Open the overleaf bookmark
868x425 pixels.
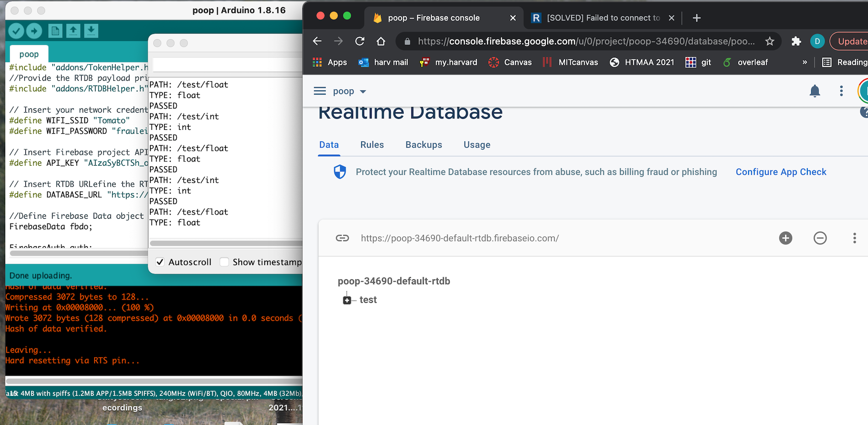click(745, 62)
